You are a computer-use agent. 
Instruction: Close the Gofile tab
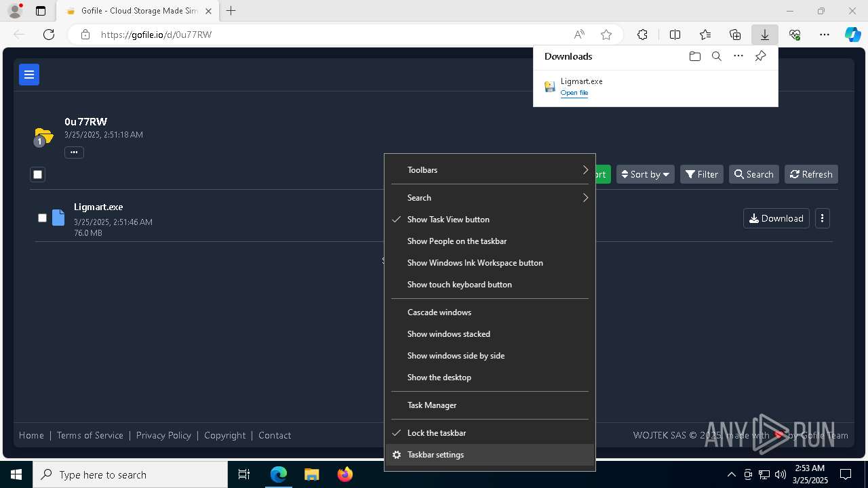pyautogui.click(x=208, y=11)
